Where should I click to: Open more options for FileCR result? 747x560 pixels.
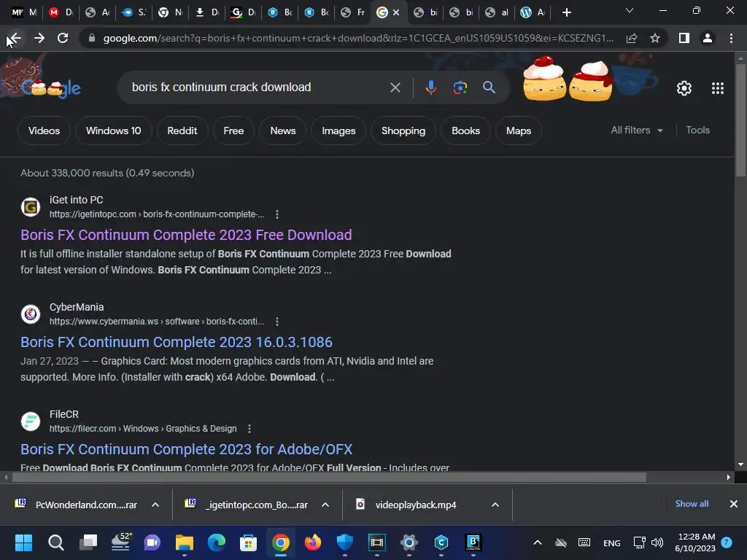[x=249, y=429]
